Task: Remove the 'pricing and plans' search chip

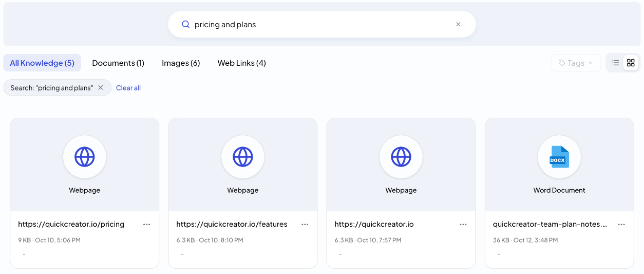Action: 101,87
